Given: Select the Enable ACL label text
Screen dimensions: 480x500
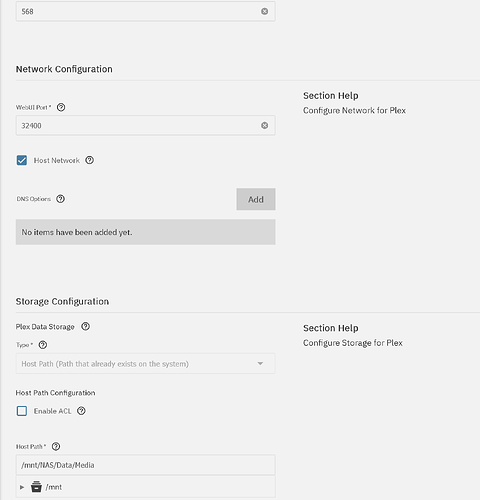Looking at the screenshot, I should click(52, 411).
